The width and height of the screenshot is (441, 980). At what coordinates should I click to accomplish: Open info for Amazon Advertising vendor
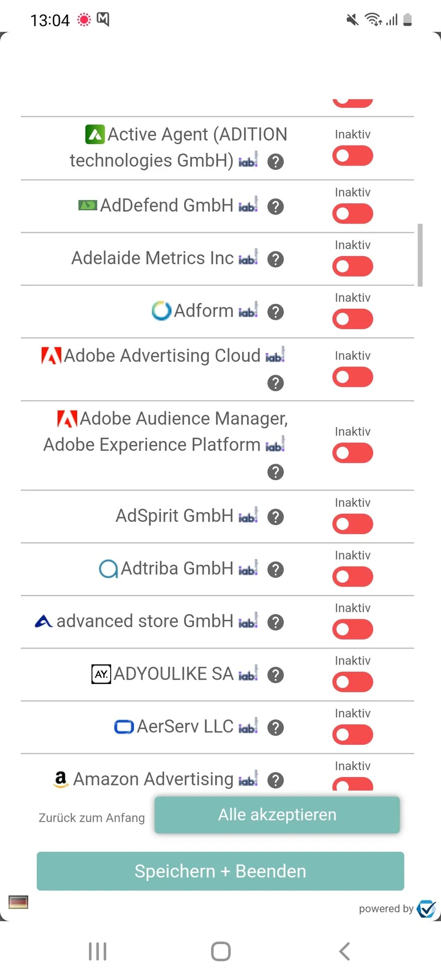tap(275, 780)
